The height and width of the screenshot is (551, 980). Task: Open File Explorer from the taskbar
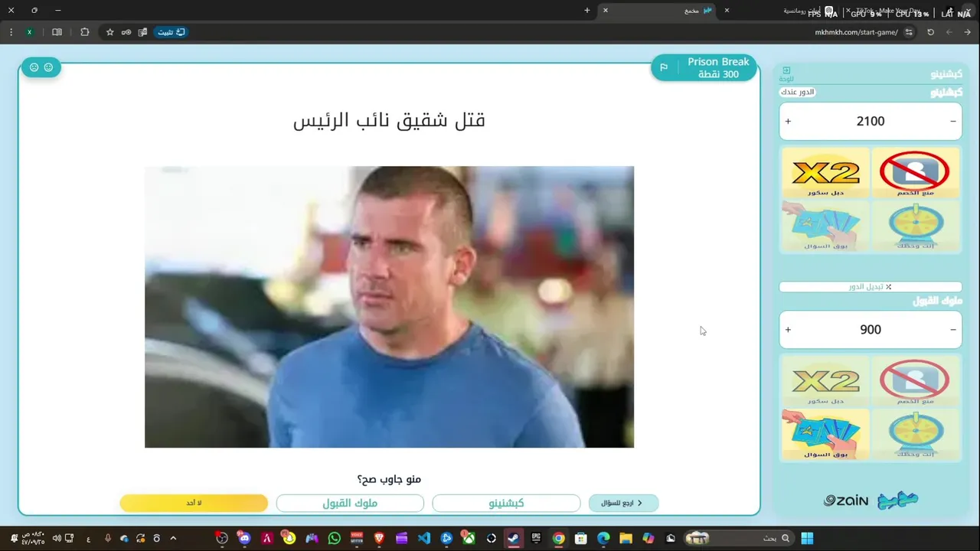(x=626, y=539)
